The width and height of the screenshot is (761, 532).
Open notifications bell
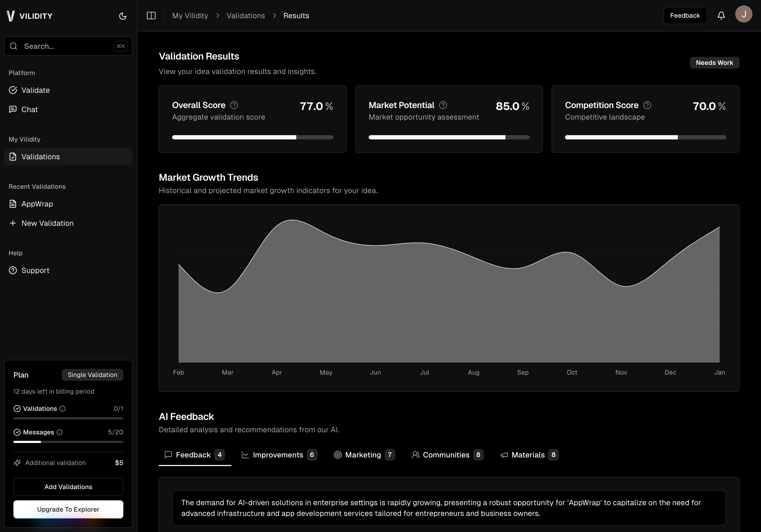[721, 15]
